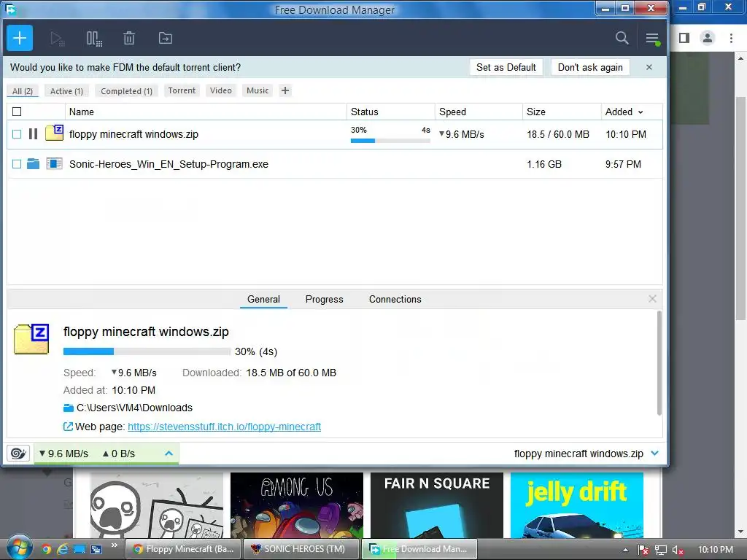747x560 pixels.
Task: Open stevensstuff.itch.io floppy-minecraft link
Action: [x=225, y=427]
